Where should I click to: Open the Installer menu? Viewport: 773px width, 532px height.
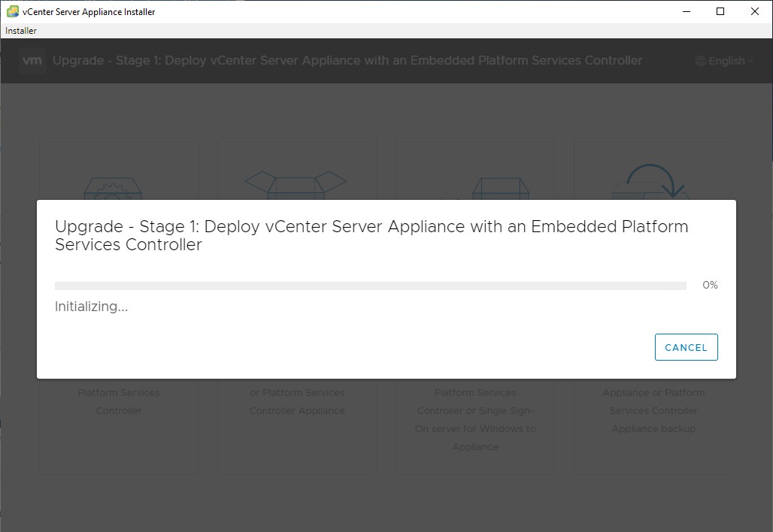(21, 31)
